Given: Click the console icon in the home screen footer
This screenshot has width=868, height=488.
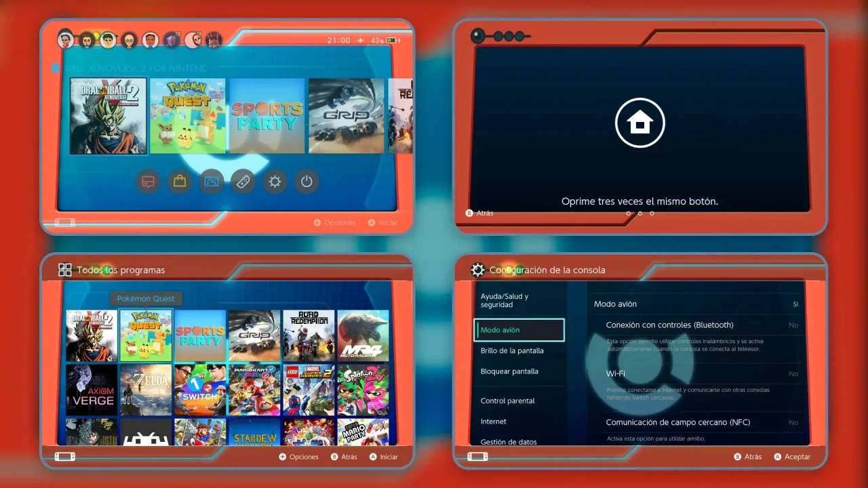Looking at the screenshot, I should (65, 222).
